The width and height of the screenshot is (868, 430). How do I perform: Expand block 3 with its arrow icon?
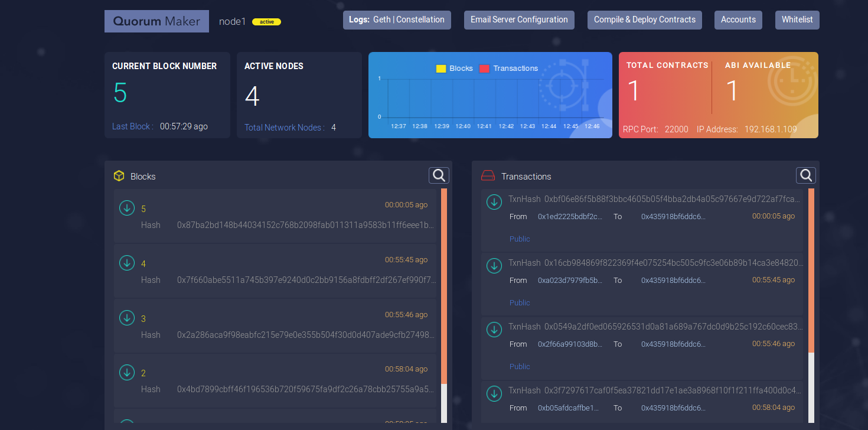coord(127,318)
